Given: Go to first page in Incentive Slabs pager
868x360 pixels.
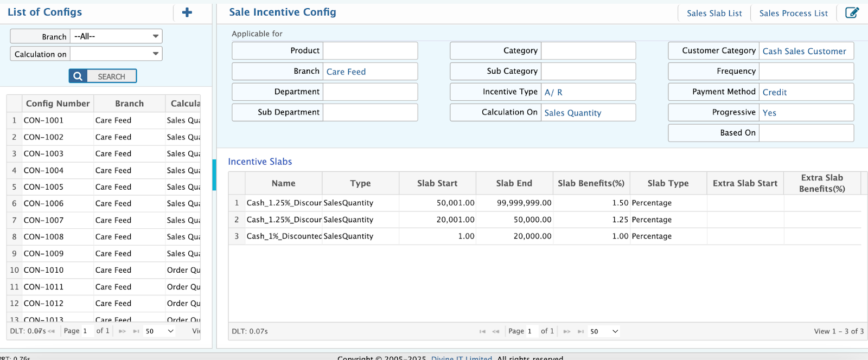Looking at the screenshot, I should [x=482, y=331].
